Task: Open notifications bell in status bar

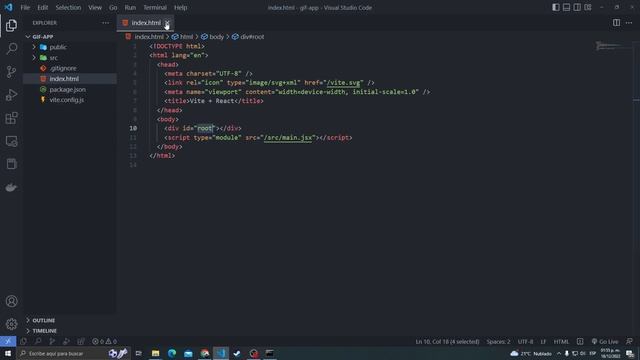Action: pos(629,341)
